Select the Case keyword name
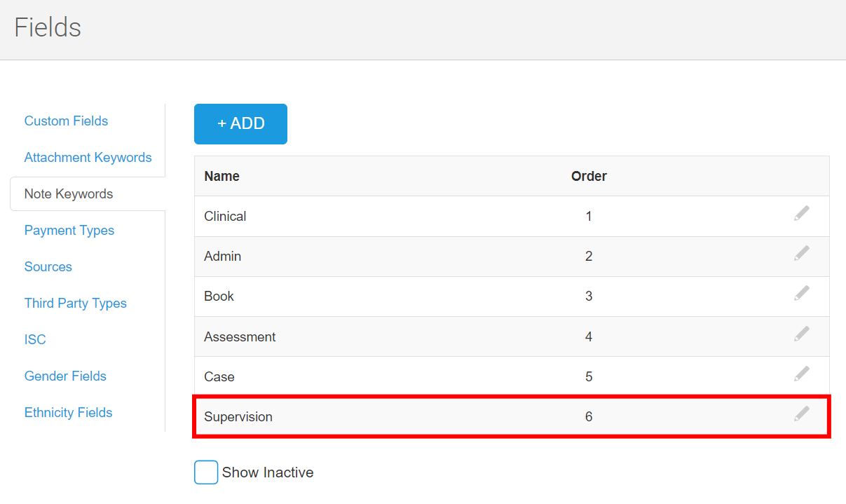The height and width of the screenshot is (504, 846). [x=219, y=377]
